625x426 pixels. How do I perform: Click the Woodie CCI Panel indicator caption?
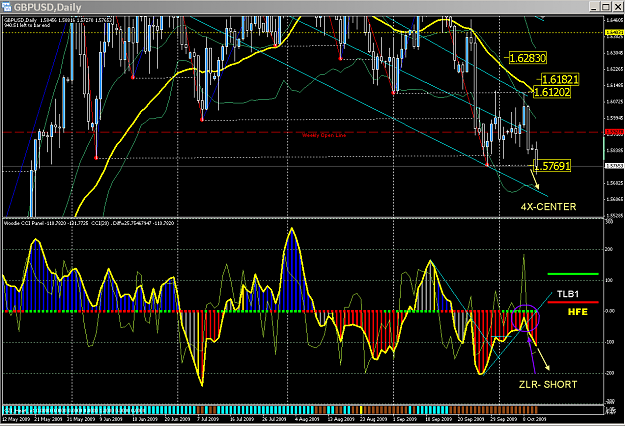tap(89, 223)
